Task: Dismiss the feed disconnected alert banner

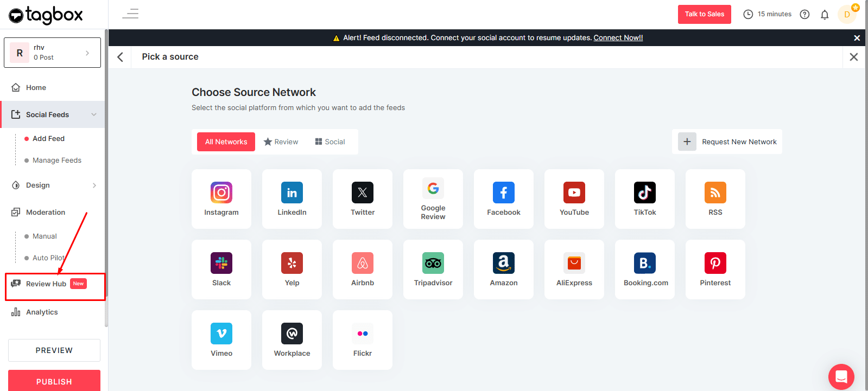Action: (857, 38)
